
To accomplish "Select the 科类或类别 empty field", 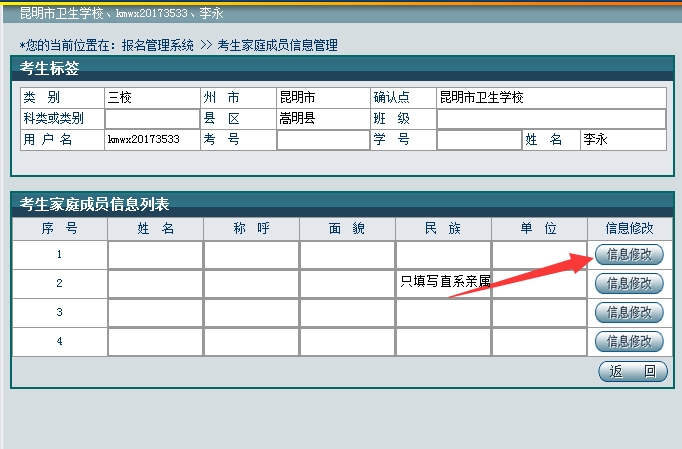I will pos(152,118).
